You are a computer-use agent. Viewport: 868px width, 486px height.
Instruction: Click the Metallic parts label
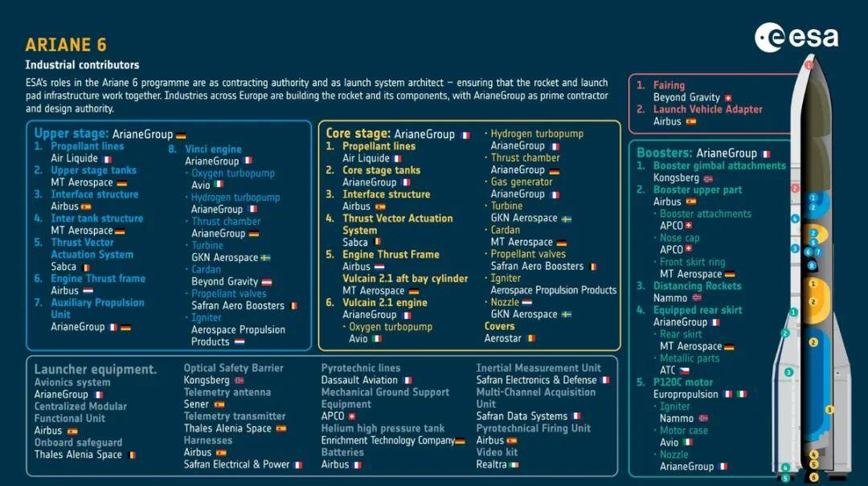point(690,358)
